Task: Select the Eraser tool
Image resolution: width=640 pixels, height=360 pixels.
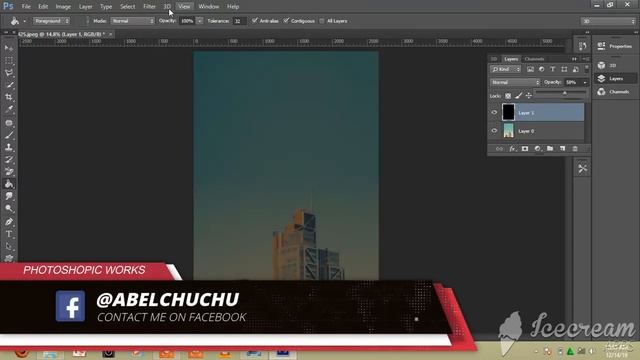Action: (x=9, y=171)
